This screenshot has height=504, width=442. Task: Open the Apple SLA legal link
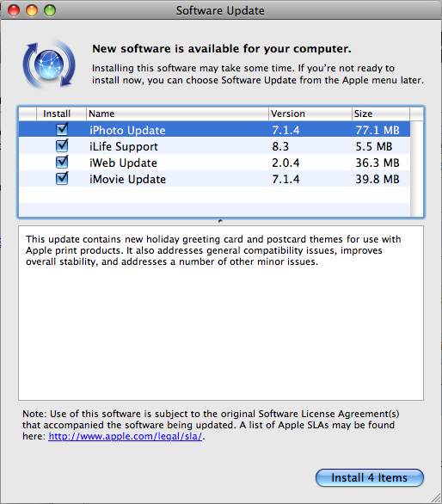pos(125,436)
